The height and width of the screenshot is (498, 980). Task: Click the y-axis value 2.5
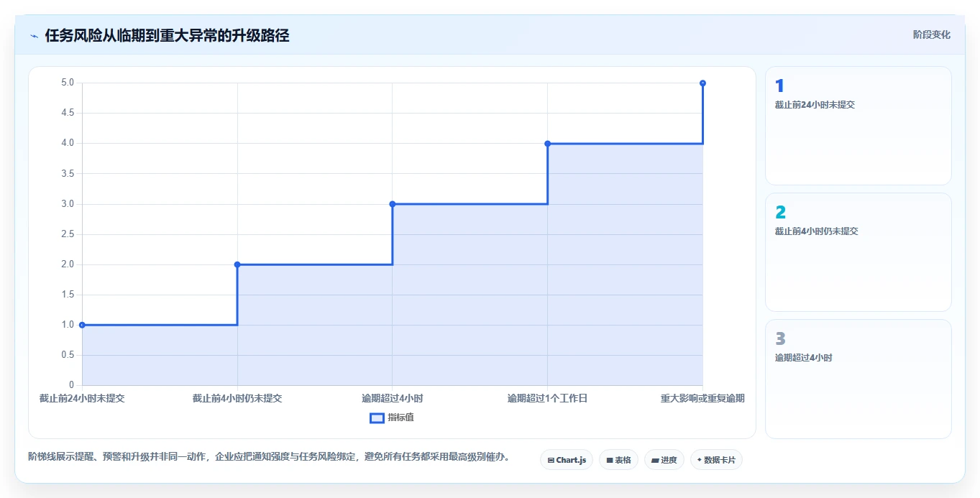point(68,234)
